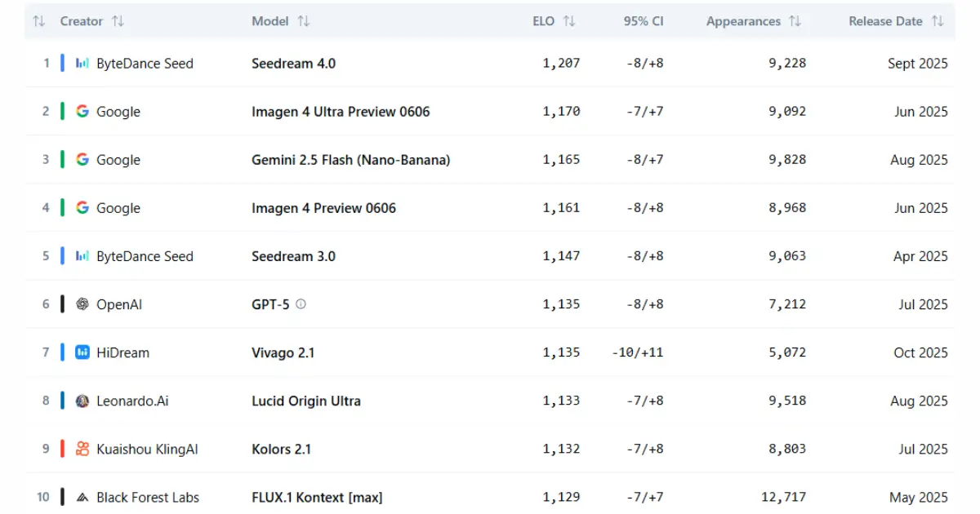This screenshot has height=514, width=980.
Task: Sort by Appearances column arrows
Action: pos(795,21)
